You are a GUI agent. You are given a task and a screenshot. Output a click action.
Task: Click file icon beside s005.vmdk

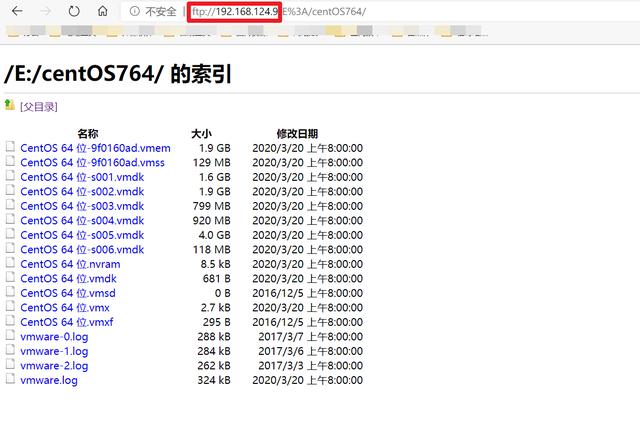10,234
